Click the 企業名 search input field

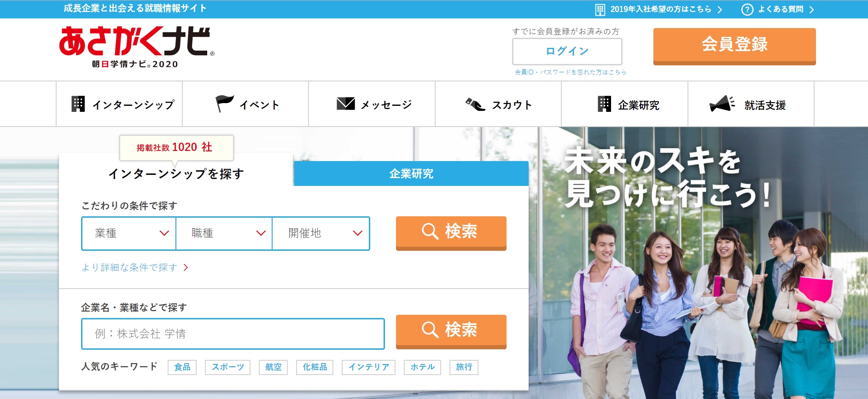click(x=233, y=334)
